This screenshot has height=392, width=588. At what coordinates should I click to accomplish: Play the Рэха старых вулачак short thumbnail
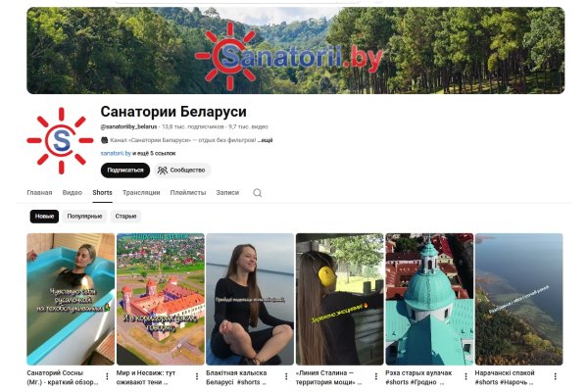click(x=429, y=299)
